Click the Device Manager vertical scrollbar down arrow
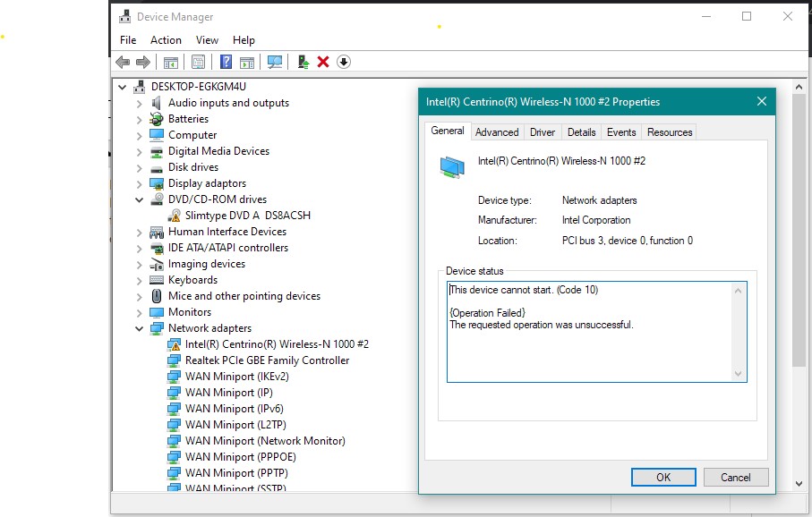Viewport: 812px width, 517px height. point(799,484)
